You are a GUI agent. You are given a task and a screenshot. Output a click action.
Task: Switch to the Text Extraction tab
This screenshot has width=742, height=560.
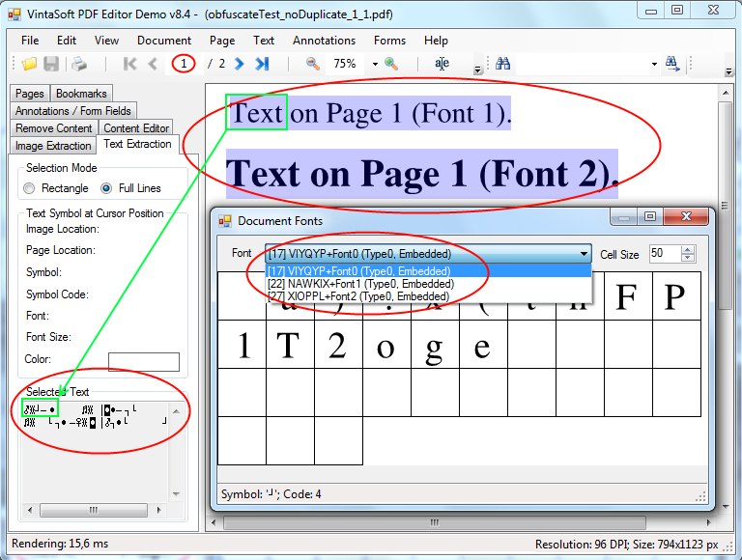[x=138, y=144]
